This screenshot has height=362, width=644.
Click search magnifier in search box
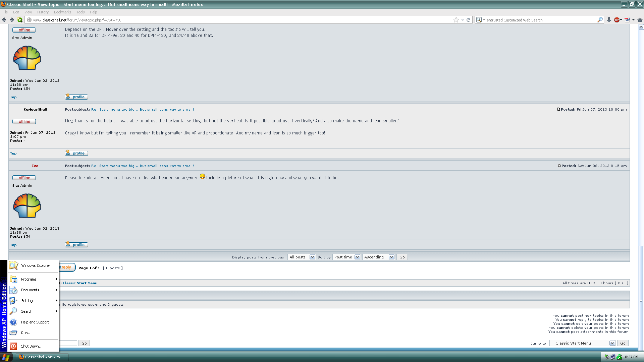click(600, 20)
